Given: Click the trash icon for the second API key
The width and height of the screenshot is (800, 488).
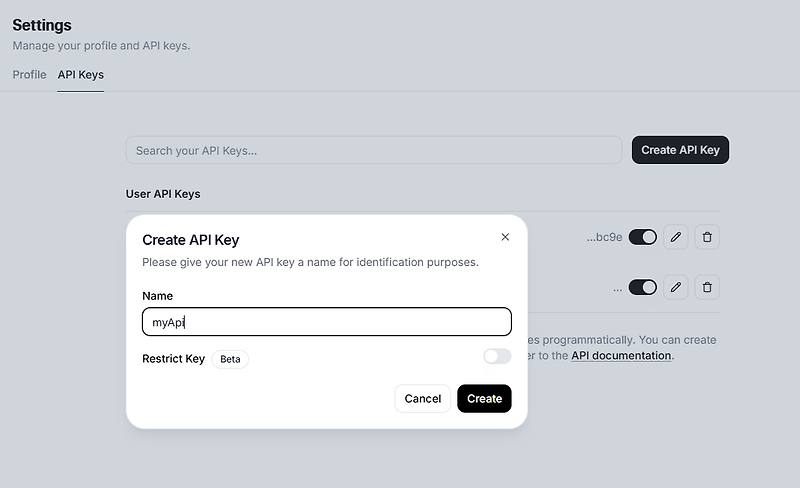Looking at the screenshot, I should (x=707, y=287).
